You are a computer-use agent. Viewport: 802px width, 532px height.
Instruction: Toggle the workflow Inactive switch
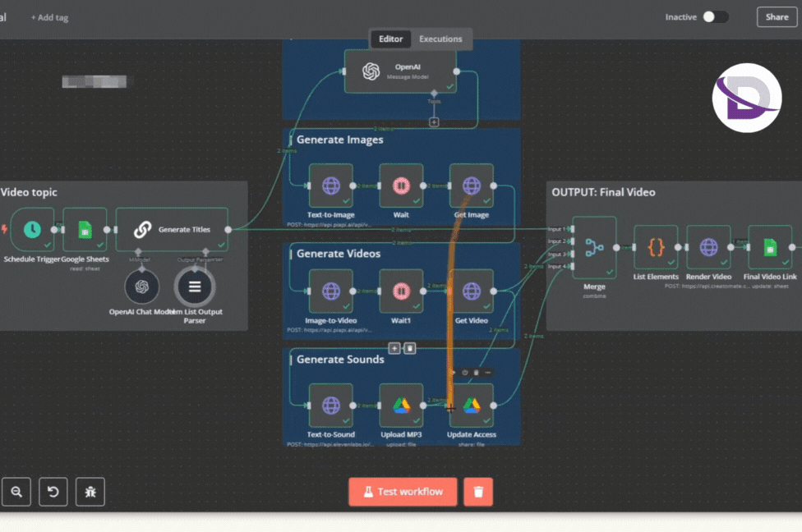pyautogui.click(x=714, y=16)
